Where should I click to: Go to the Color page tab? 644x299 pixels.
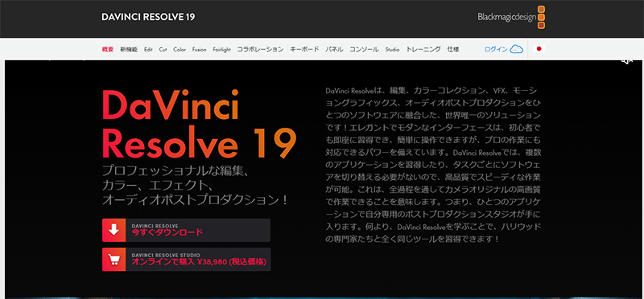pos(180,49)
